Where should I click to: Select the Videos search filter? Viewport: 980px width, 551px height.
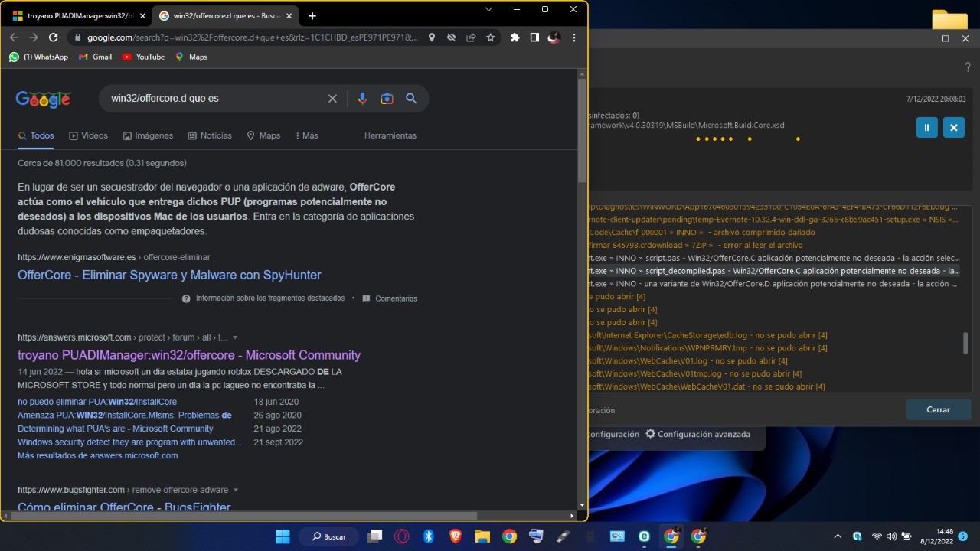pos(88,135)
